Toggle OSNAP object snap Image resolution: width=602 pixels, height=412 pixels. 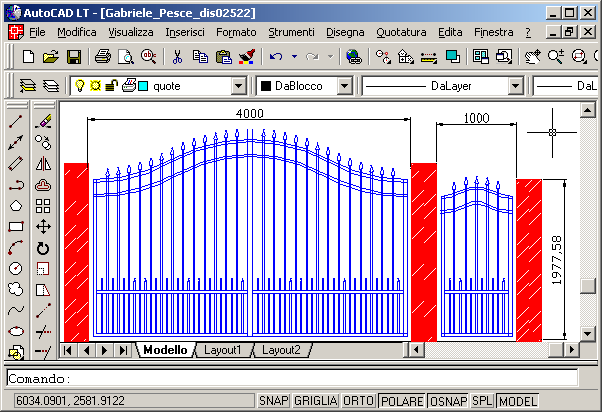click(448, 401)
